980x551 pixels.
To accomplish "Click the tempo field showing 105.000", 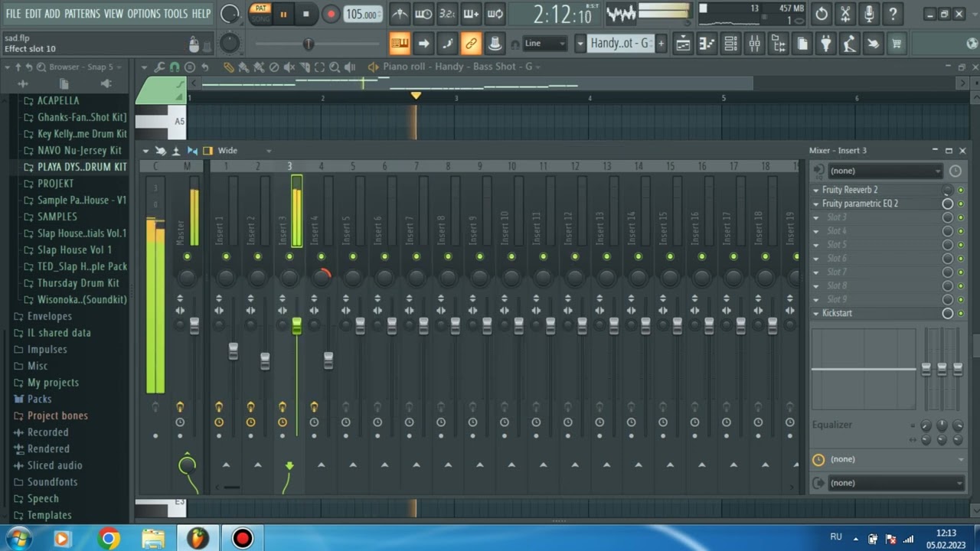I will point(361,14).
